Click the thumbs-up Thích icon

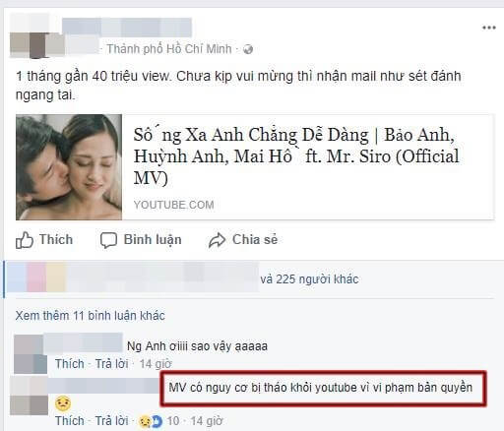tap(25, 240)
